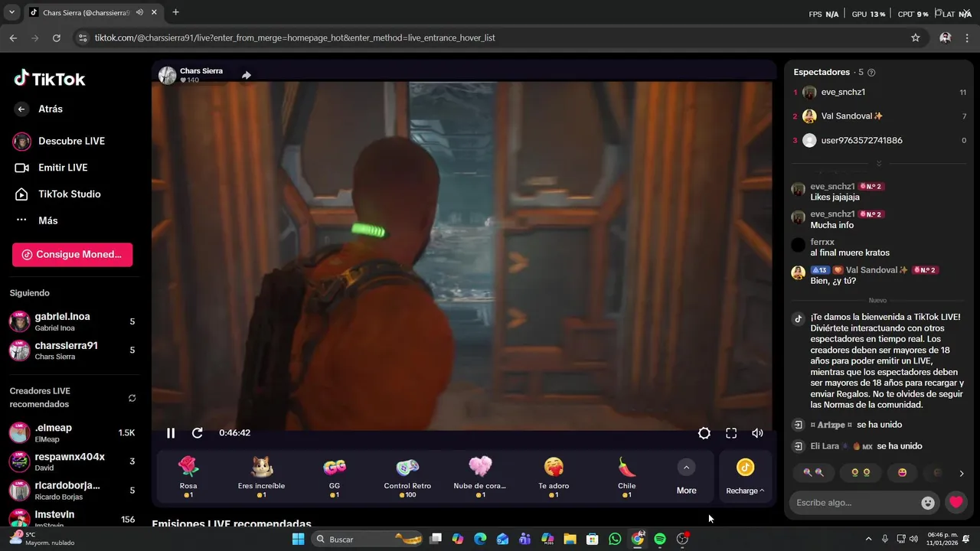Click the TikTok logo
The image size is (980, 551).
[x=50, y=78]
